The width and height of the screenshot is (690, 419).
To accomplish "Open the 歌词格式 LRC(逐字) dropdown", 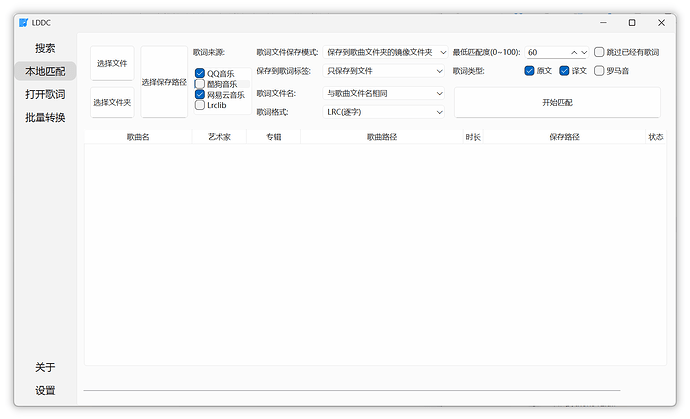I will pyautogui.click(x=383, y=112).
